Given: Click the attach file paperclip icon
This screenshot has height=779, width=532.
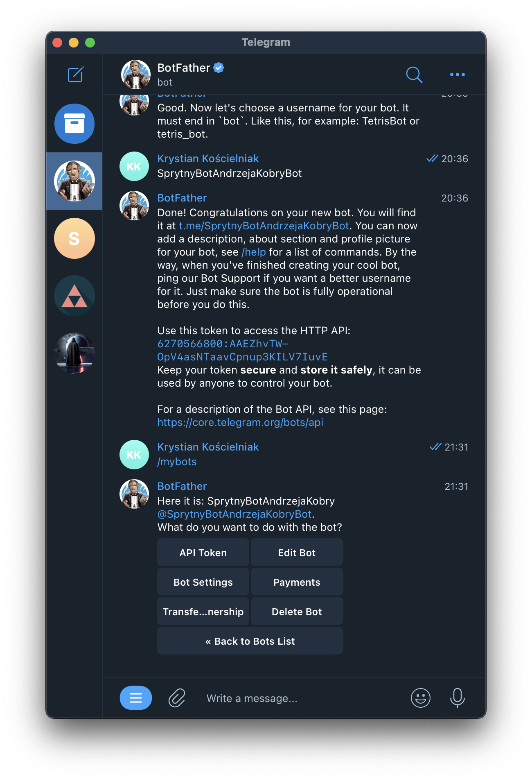Looking at the screenshot, I should (x=177, y=698).
